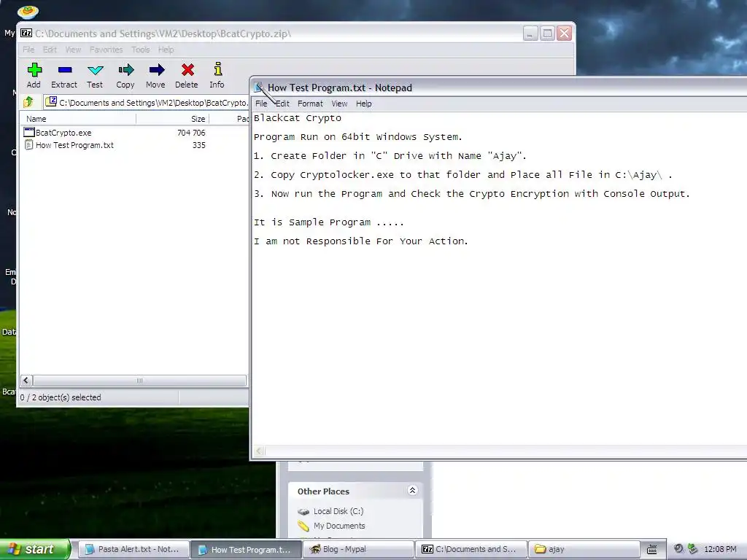The image size is (747, 560).
Task: Click the How Test Program.txt file icon
Action: tap(29, 145)
